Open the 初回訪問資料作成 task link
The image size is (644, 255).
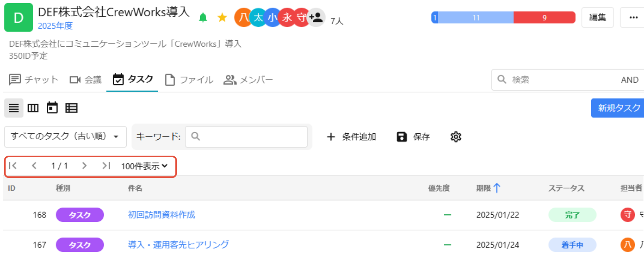point(161,215)
